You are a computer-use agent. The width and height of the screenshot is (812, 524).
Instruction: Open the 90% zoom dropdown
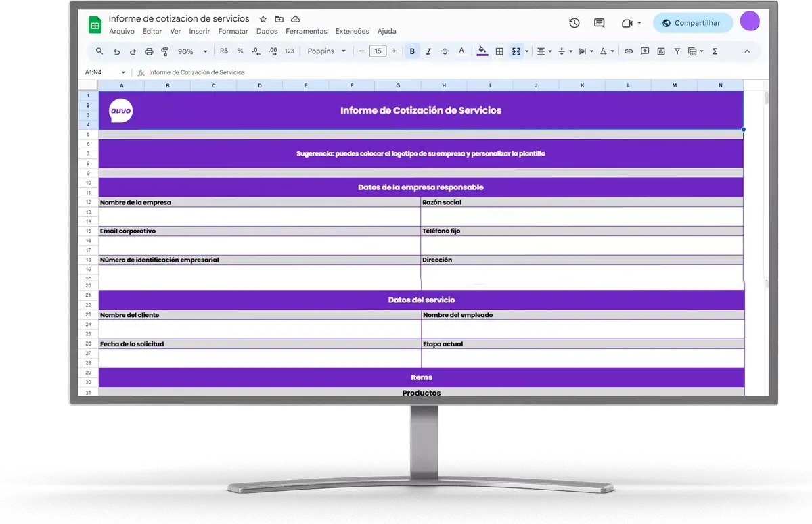point(192,51)
